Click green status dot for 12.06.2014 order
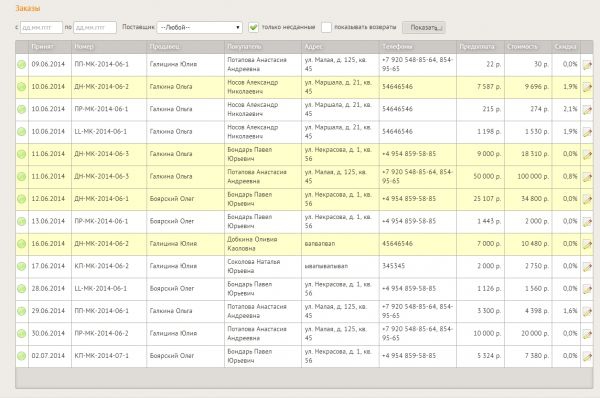 [x=21, y=199]
